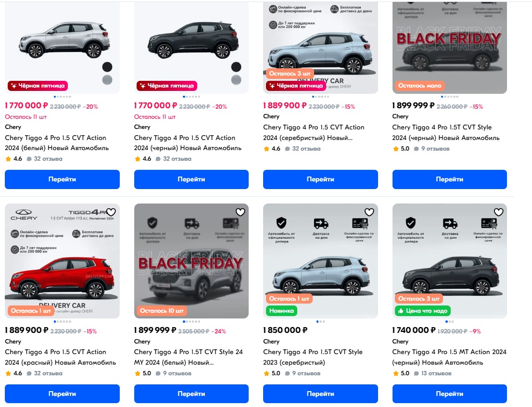Select black color swatch on white Tiggo card
Image resolution: width=532 pixels, height=407 pixels.
point(107,67)
